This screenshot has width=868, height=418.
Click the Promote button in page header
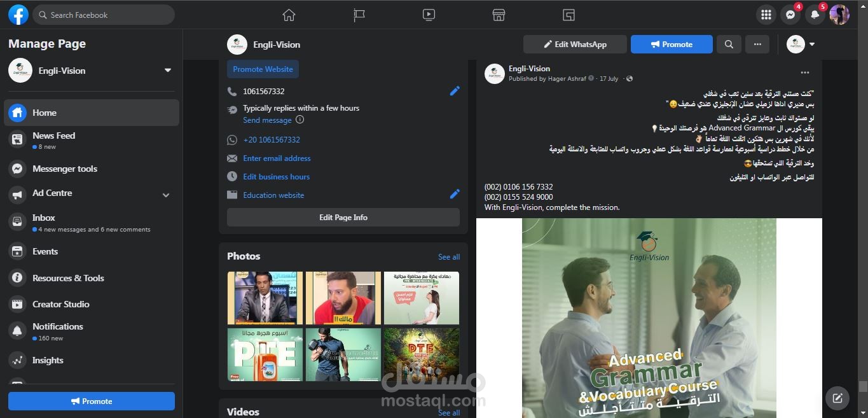672,45
